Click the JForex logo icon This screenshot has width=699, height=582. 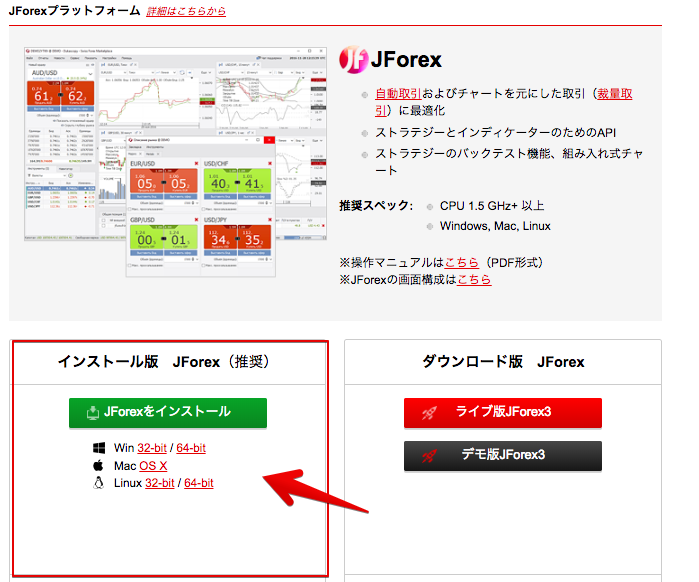coord(353,60)
